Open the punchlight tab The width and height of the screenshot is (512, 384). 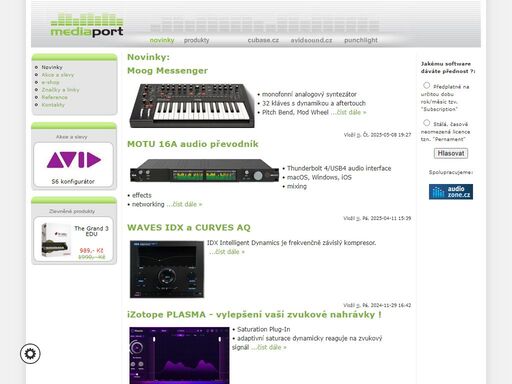click(x=361, y=40)
